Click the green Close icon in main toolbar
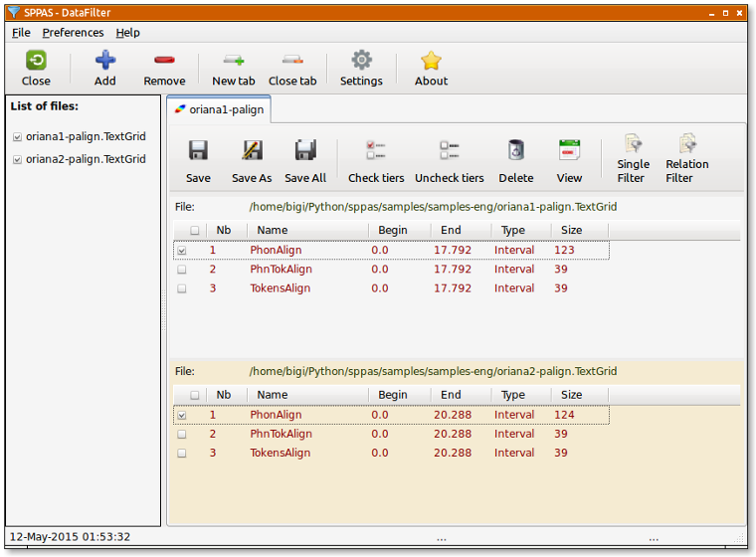The width and height of the screenshot is (756, 557). point(36,61)
